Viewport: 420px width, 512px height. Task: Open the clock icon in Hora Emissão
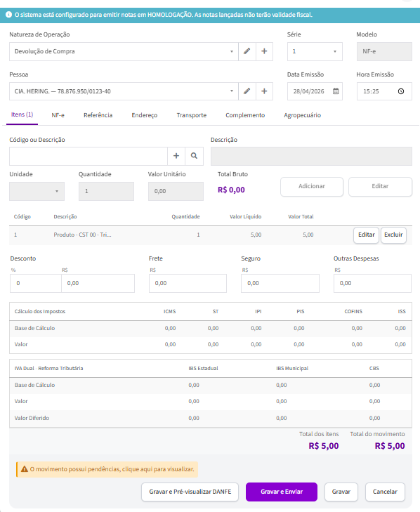click(401, 91)
